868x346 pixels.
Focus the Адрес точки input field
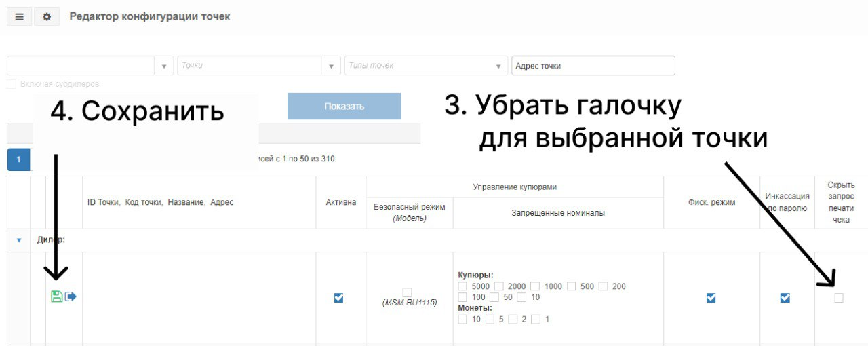click(593, 66)
